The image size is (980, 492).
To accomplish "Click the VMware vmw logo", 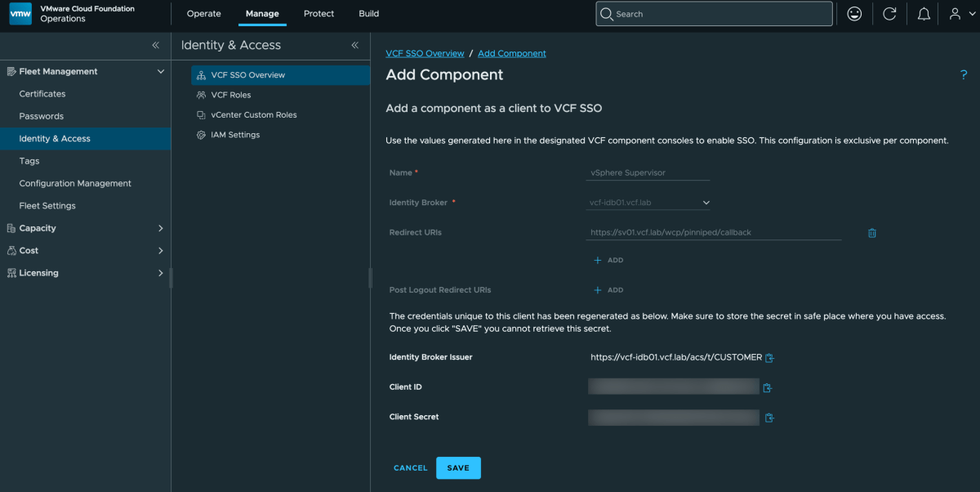I will point(20,14).
